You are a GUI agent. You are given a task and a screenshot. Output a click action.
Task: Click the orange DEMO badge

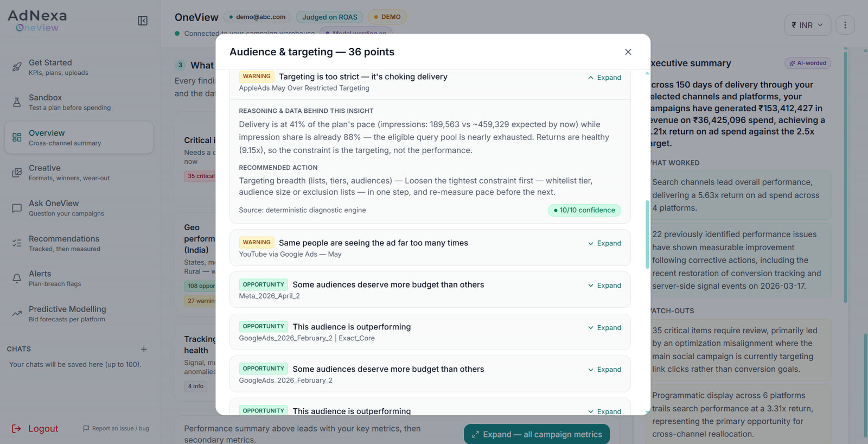387,17
